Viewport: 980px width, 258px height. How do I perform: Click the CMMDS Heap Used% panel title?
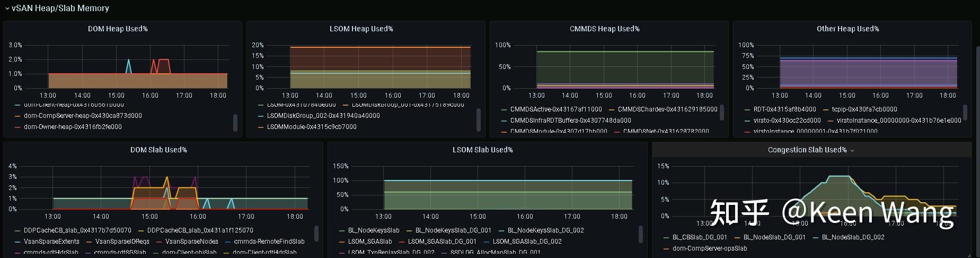point(604,29)
